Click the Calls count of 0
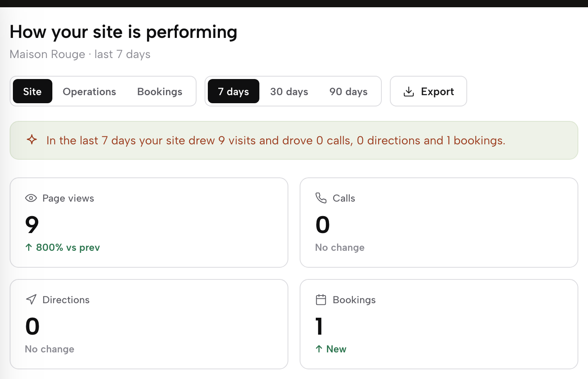588x379 pixels. [323, 224]
